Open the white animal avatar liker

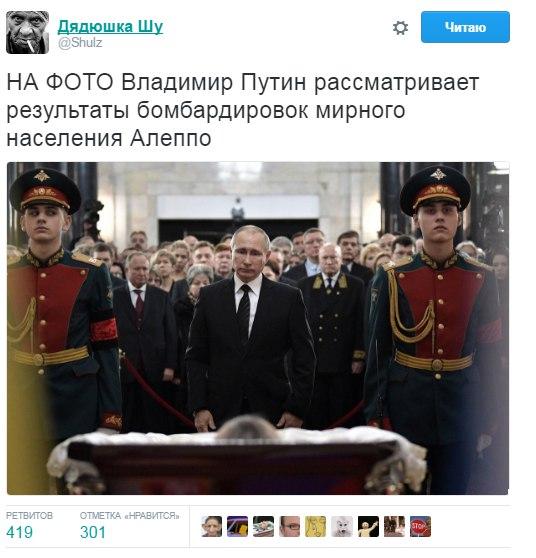342,526
